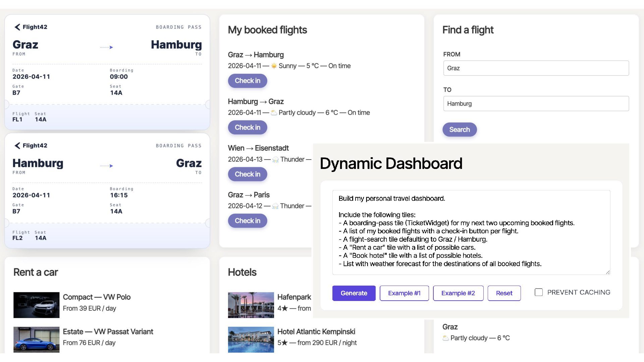Open the Hotel Atlantic Kempinski thumbnail

(251, 340)
